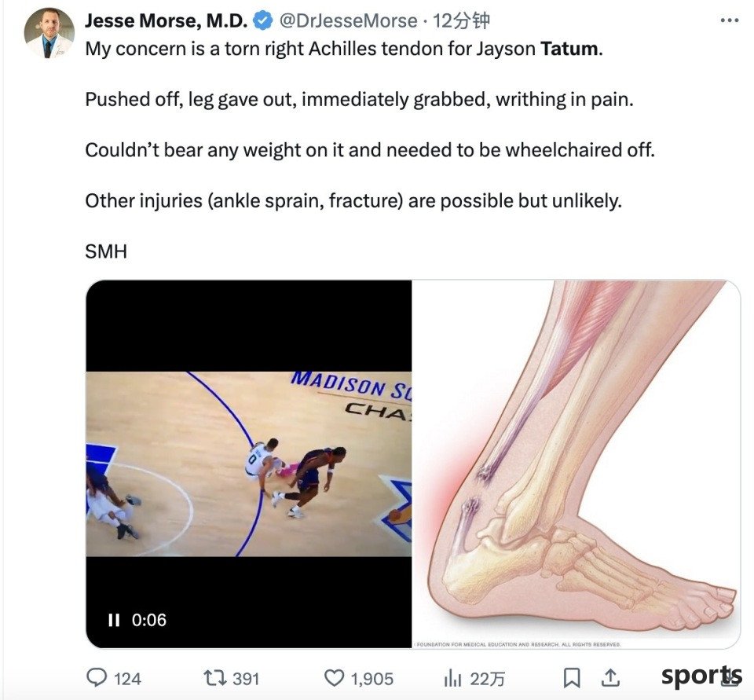Click the bold Tatum keyword in tweet

(x=569, y=49)
